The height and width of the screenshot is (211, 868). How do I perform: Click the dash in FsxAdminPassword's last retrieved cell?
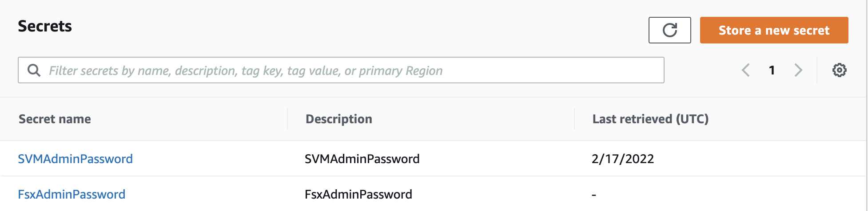point(594,195)
